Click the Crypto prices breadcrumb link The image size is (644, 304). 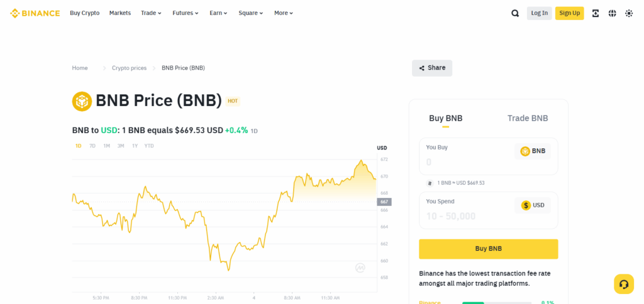point(129,68)
